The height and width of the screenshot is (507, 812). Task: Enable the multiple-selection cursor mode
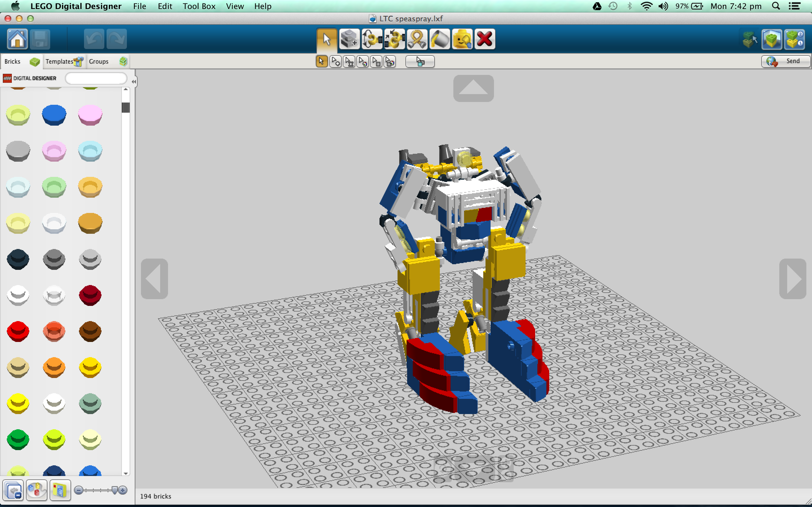335,61
